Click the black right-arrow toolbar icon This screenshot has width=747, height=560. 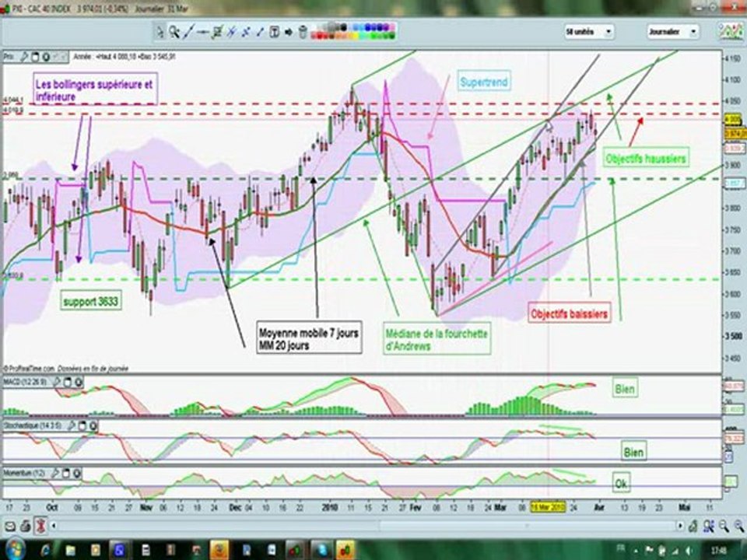pyautogui.click(x=289, y=32)
